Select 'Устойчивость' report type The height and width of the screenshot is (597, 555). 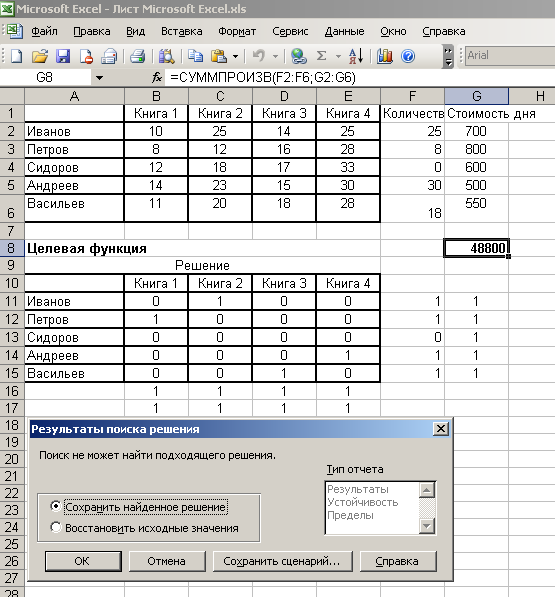click(363, 502)
